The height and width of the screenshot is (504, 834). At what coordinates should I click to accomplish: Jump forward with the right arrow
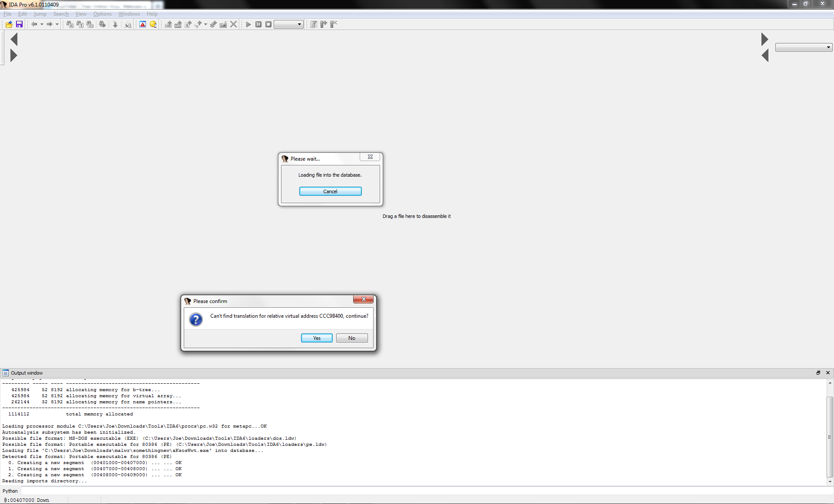click(50, 24)
